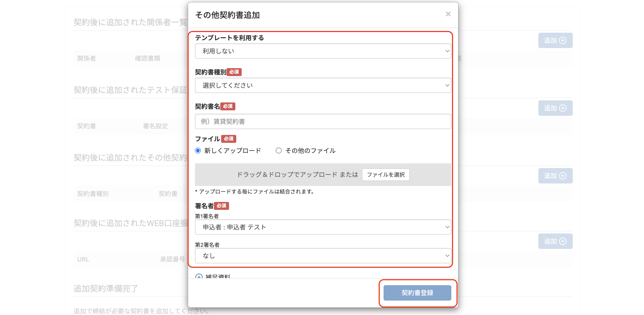Click the drag and drop upload area
The height and width of the screenshot is (315, 644).
pos(323,174)
